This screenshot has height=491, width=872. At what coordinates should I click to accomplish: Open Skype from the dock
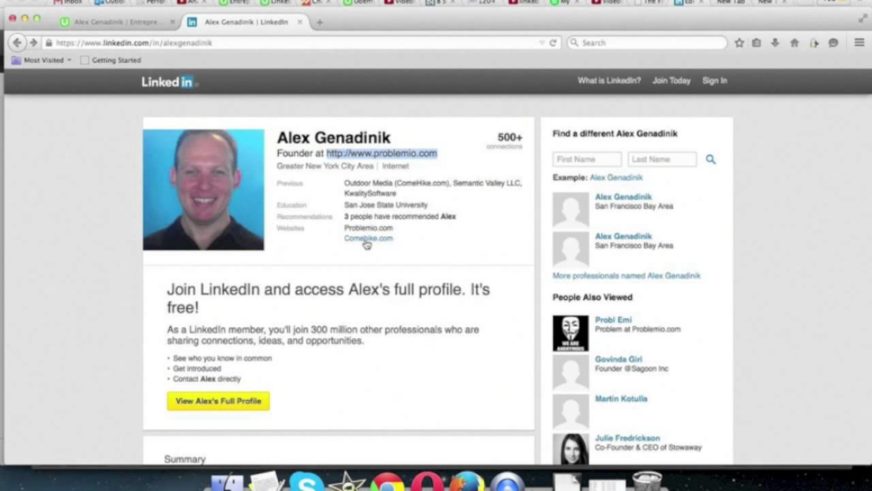tap(306, 482)
